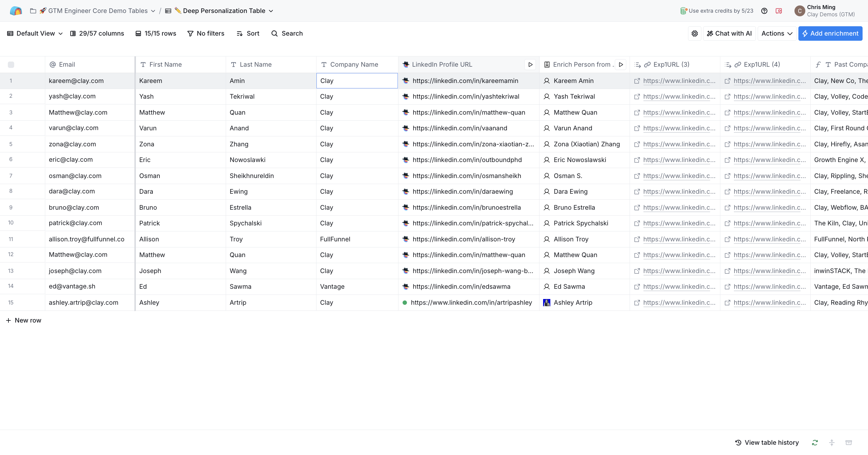Image resolution: width=868 pixels, height=455 pixels.
Task: Select the header row checkbox
Action: pyautogui.click(x=11, y=65)
